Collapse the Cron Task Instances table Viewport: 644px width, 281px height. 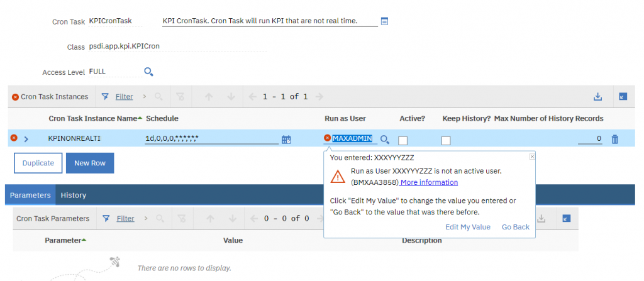click(623, 97)
